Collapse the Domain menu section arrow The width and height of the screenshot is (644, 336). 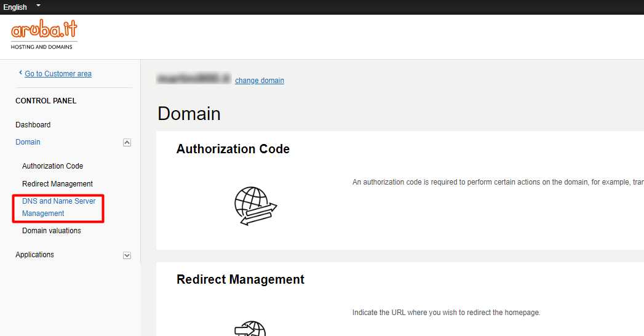pyautogui.click(x=127, y=142)
